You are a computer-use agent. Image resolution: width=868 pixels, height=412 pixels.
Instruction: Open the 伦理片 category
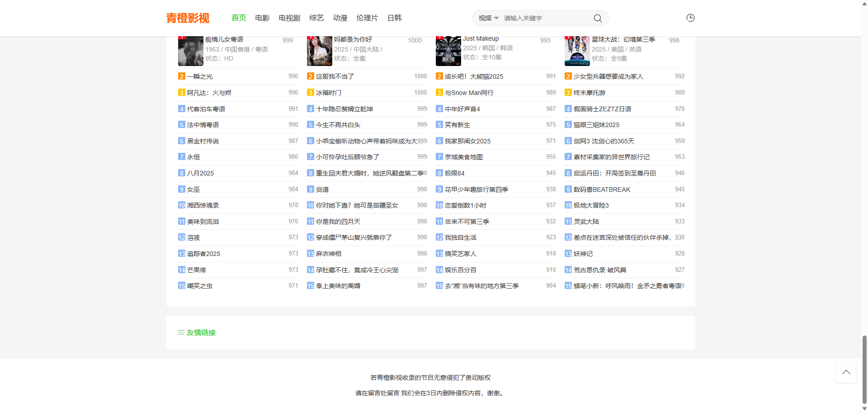[367, 18]
